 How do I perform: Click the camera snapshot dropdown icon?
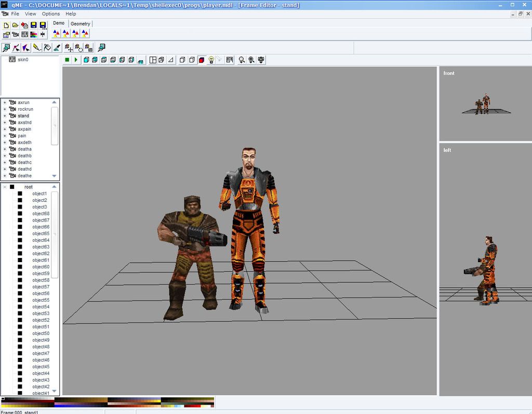click(x=261, y=60)
